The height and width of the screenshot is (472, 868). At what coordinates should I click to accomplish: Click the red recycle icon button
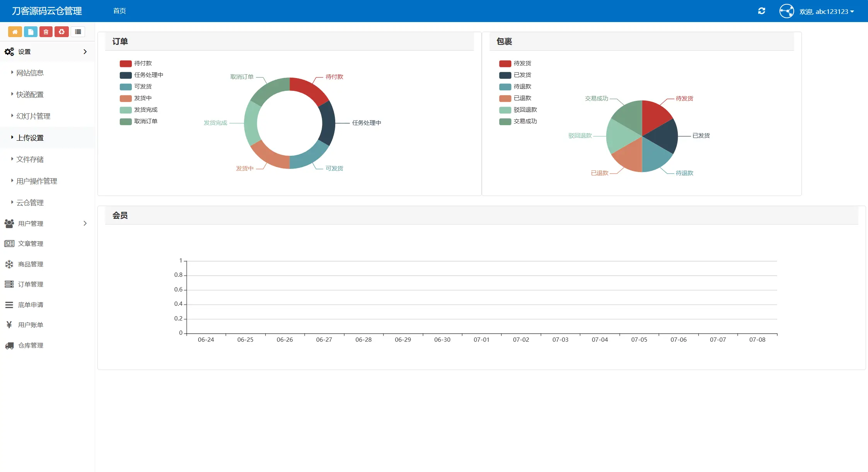(61, 32)
